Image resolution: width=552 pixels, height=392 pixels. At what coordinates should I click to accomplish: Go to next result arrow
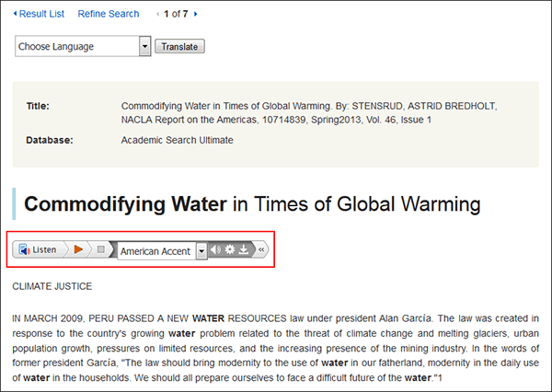196,14
